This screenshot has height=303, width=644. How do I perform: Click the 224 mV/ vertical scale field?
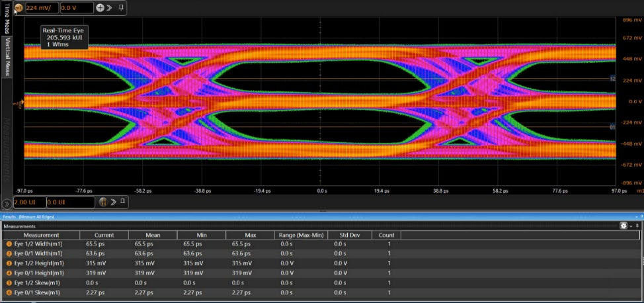41,8
